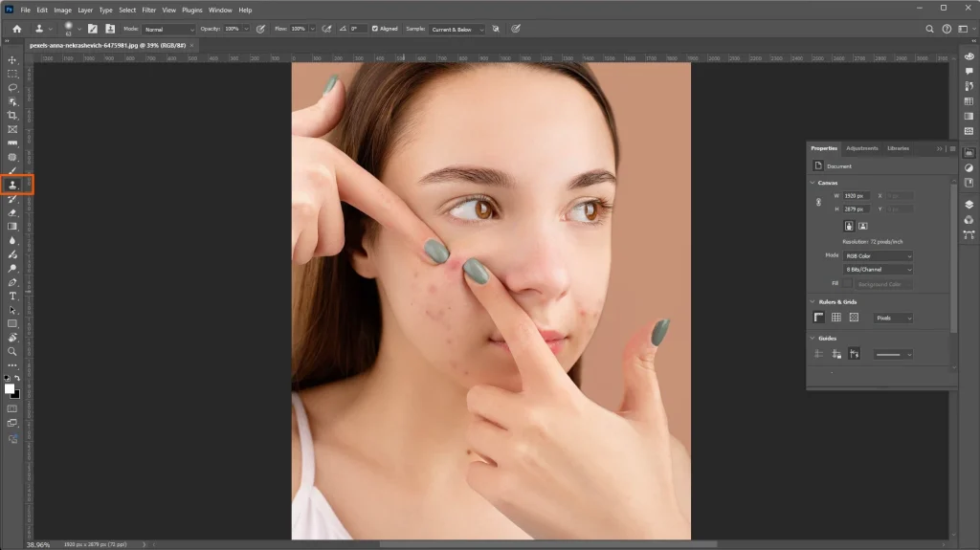Set canvas to landscape orientation
The height and width of the screenshot is (550, 980).
(x=862, y=227)
